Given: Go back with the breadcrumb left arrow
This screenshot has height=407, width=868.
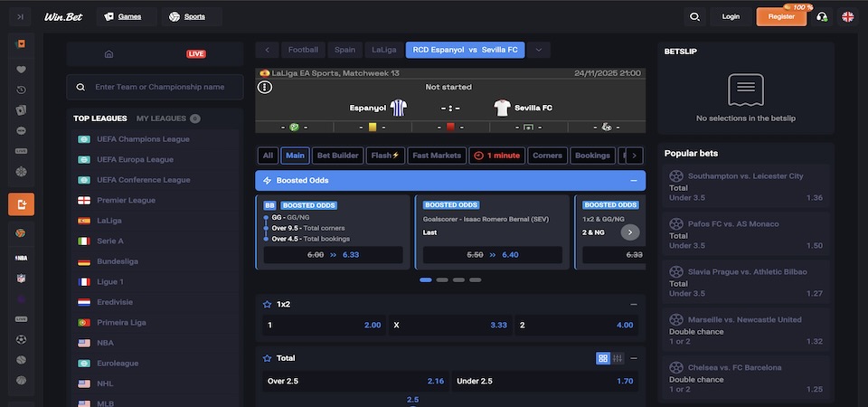Looking at the screenshot, I should [268, 50].
